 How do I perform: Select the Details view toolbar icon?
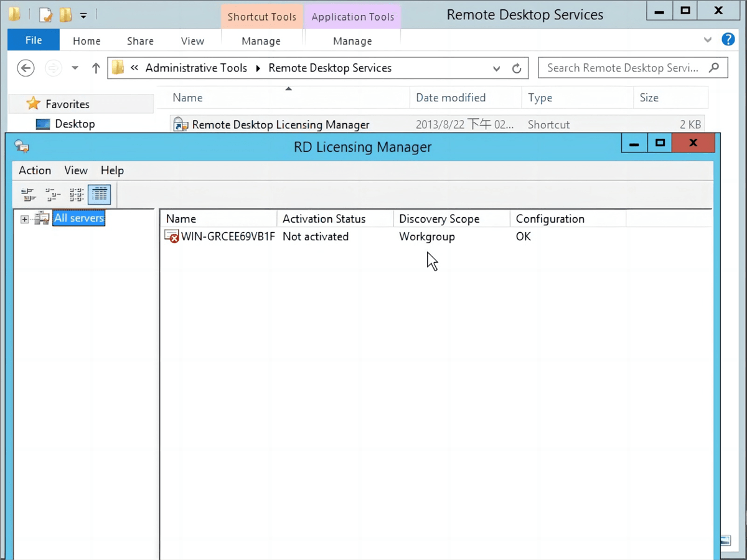point(100,195)
